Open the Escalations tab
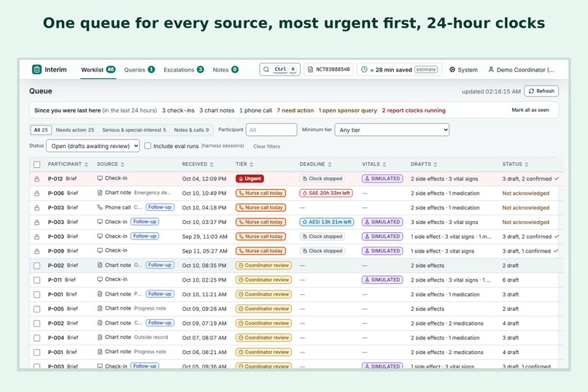 [184, 70]
